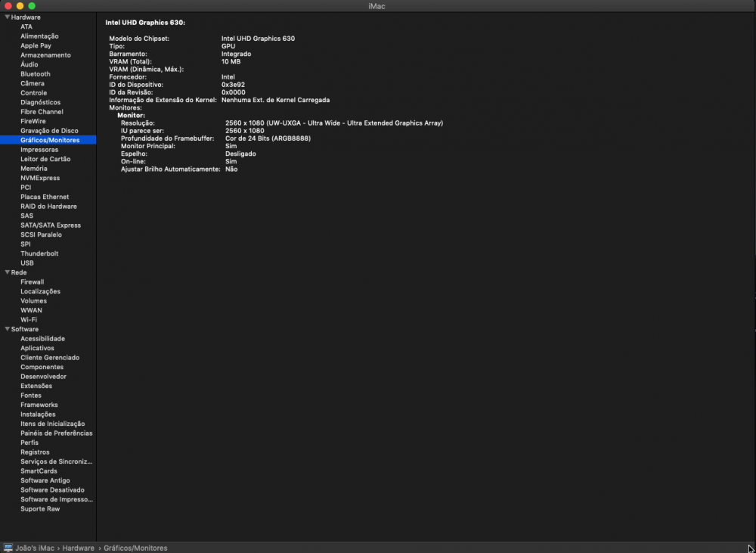Select RAID do Hardware entry
The width and height of the screenshot is (756, 553).
pos(48,206)
